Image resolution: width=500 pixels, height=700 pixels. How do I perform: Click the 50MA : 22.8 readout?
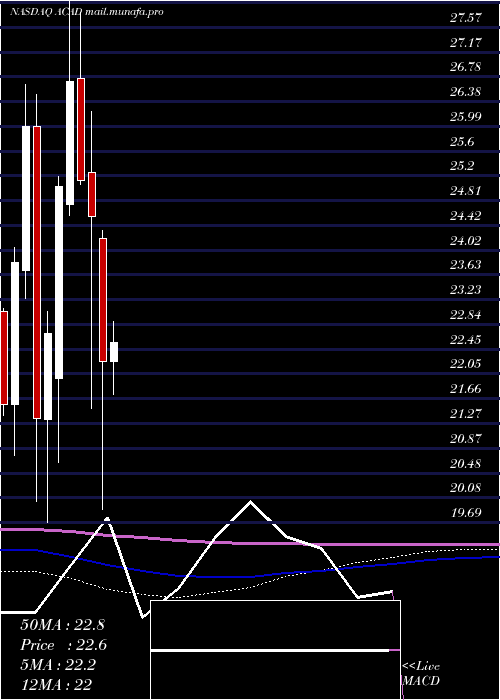62,625
